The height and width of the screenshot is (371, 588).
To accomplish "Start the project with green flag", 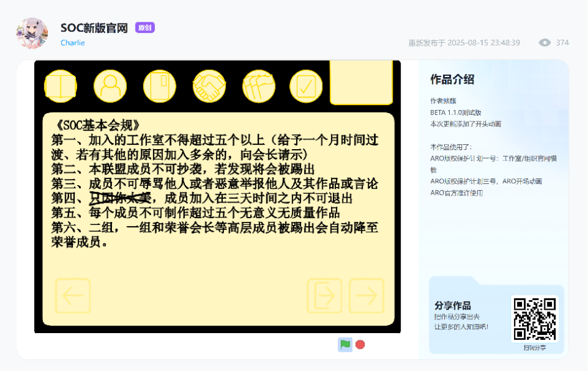I will click(x=345, y=344).
